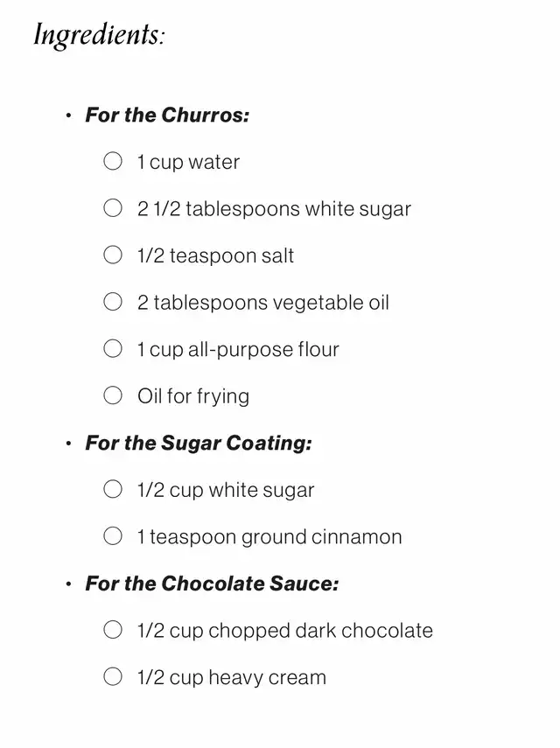
Task: Mark the 1/2 teaspoon salt checkbox
Action: [113, 255]
